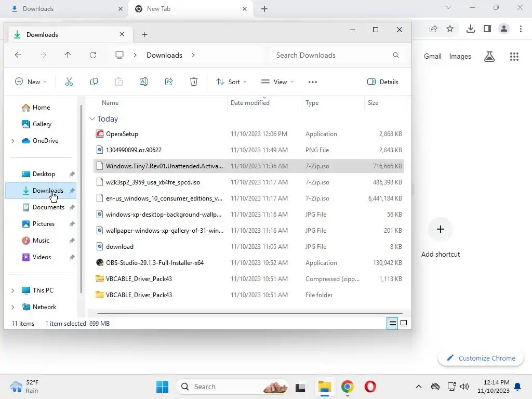Viewport: 532px width, 399px height.
Task: Open Chrome profile avatar
Action: [504, 29]
